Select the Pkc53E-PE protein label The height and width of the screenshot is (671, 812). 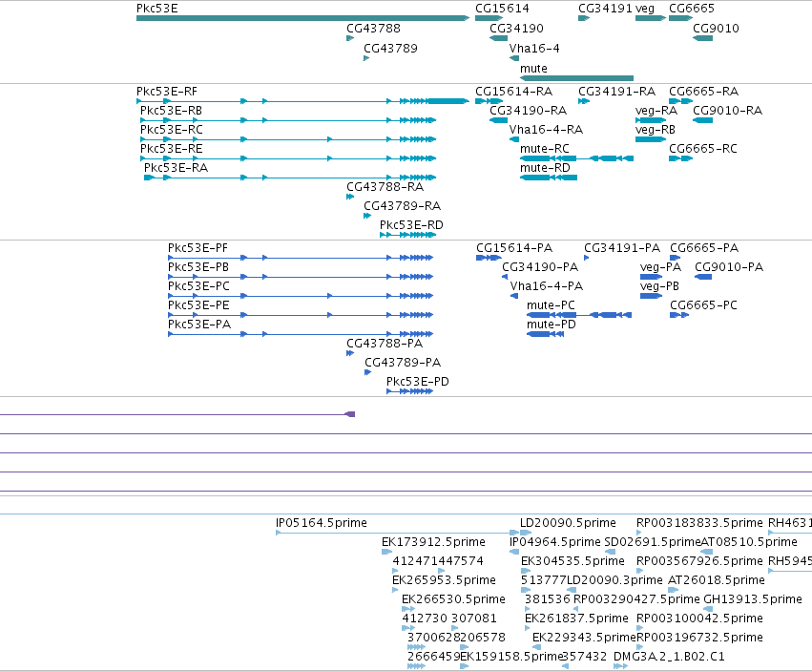(198, 305)
